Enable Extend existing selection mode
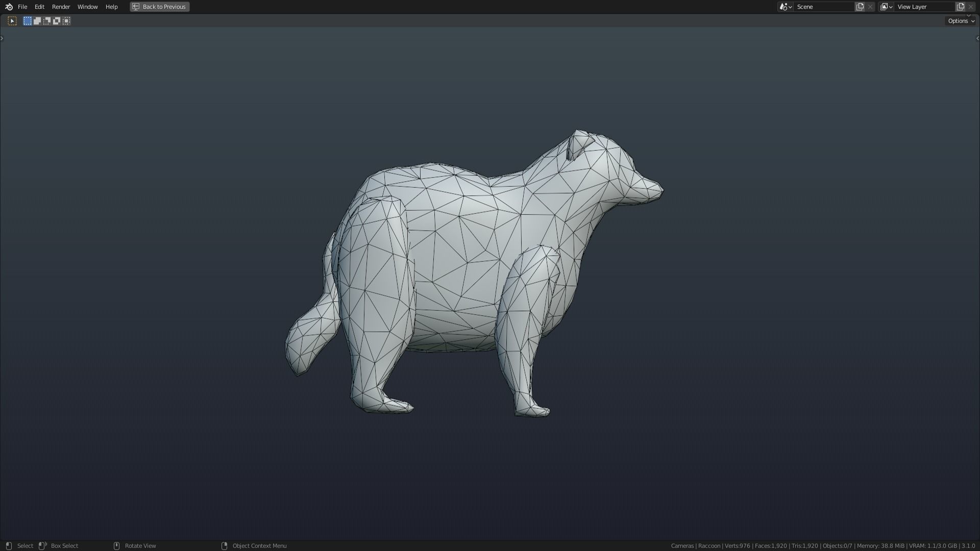The height and width of the screenshot is (551, 980). click(37, 21)
